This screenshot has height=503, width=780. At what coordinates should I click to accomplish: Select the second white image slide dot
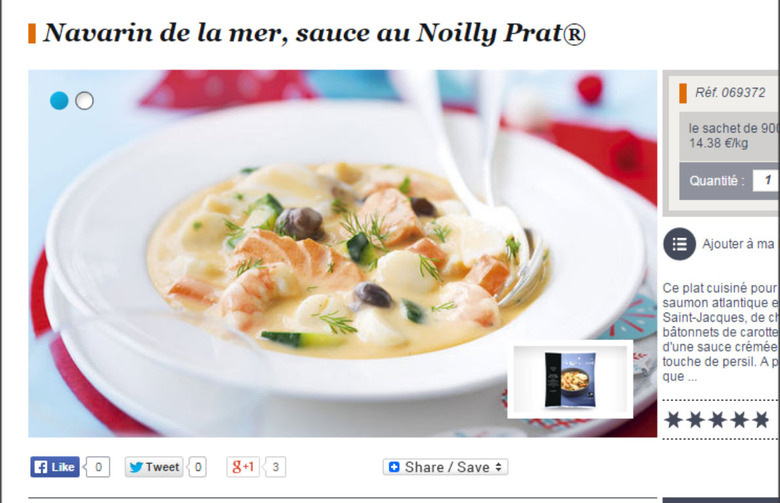click(84, 101)
